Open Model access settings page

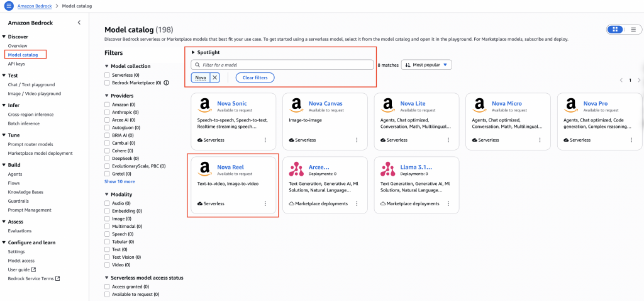[x=21, y=261]
